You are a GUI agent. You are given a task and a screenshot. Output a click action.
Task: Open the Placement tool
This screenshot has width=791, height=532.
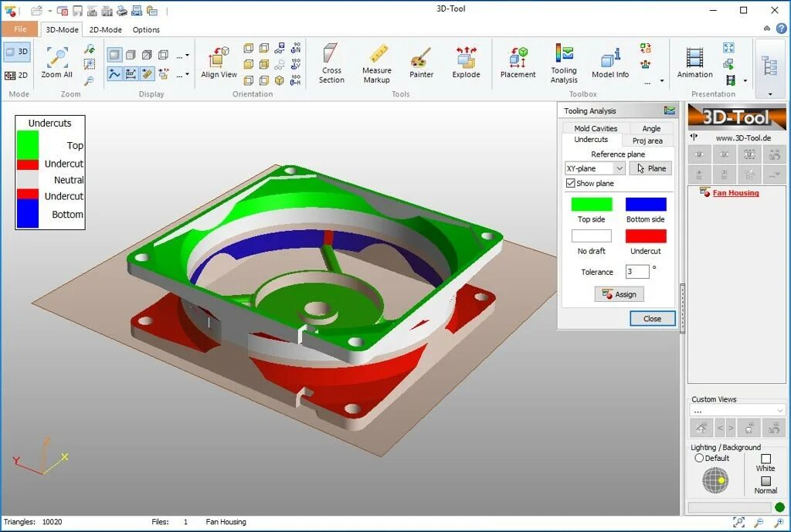(517, 62)
